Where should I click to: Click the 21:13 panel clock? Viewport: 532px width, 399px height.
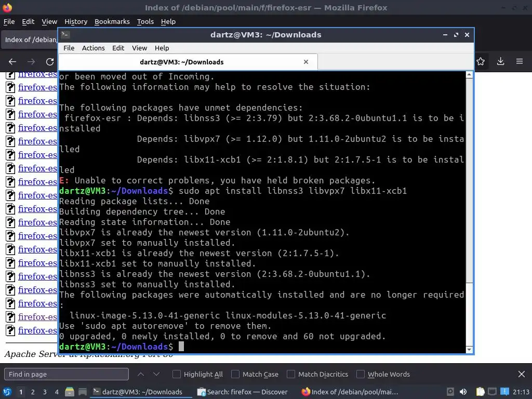point(521,392)
